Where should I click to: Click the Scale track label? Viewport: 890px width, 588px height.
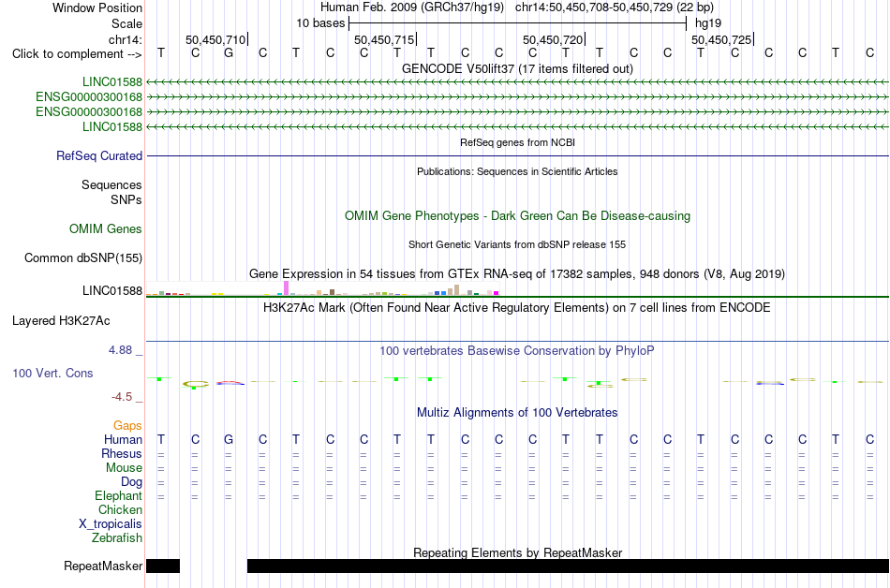point(126,23)
